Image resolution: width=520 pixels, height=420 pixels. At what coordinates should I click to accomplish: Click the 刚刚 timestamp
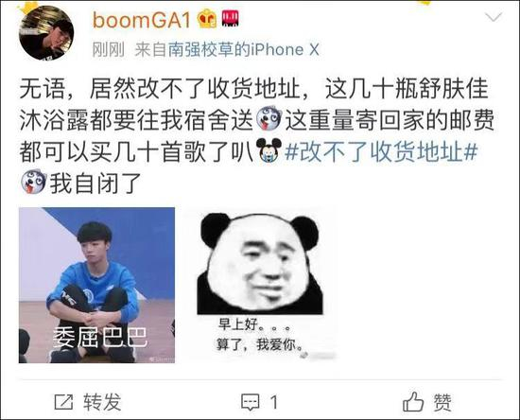(108, 50)
